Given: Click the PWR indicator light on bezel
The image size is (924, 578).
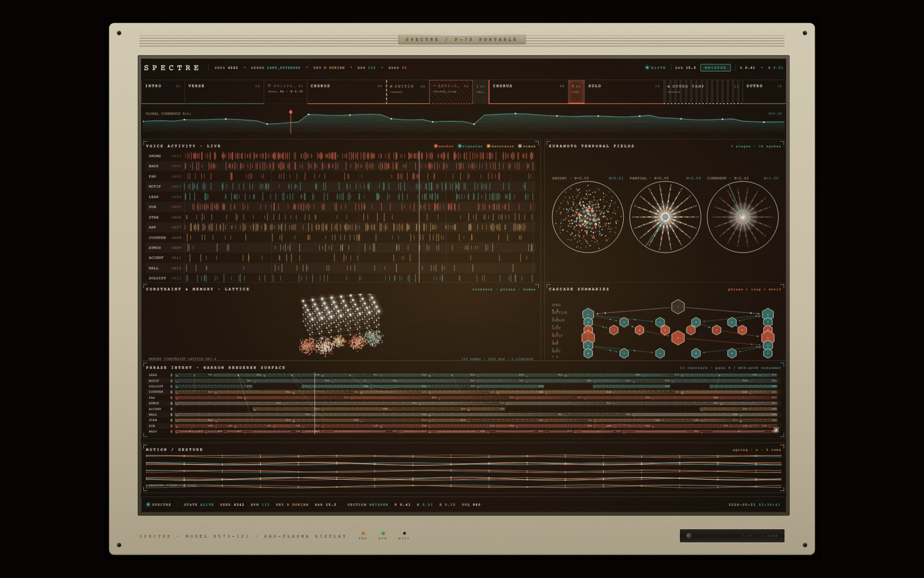Looking at the screenshot, I should [x=363, y=533].
